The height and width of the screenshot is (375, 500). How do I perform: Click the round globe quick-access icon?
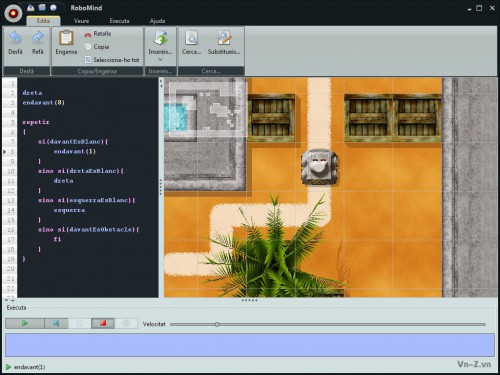pyautogui.click(x=53, y=7)
